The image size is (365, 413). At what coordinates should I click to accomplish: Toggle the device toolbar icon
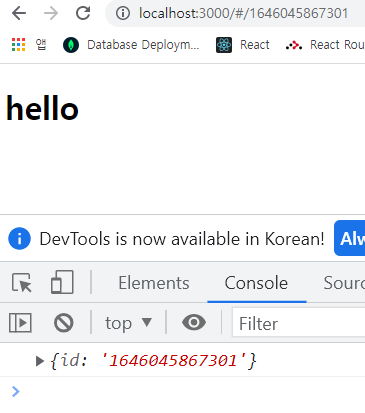point(62,282)
